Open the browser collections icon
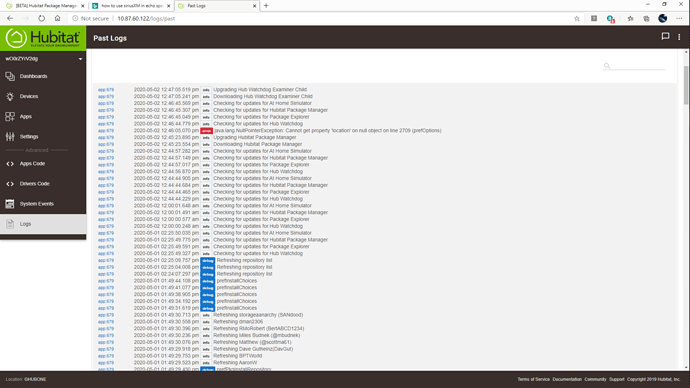The height and width of the screenshot is (388, 690). 646,18
